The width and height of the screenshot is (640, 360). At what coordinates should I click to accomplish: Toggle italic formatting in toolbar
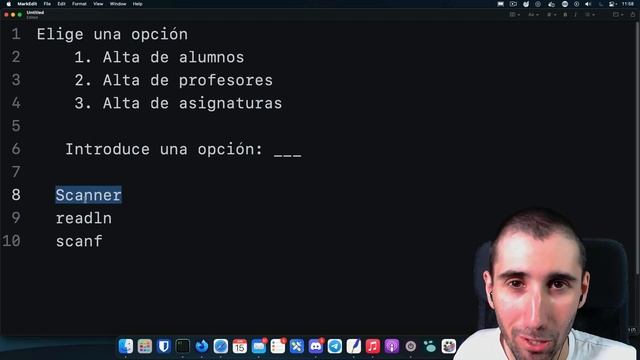coord(576,15)
